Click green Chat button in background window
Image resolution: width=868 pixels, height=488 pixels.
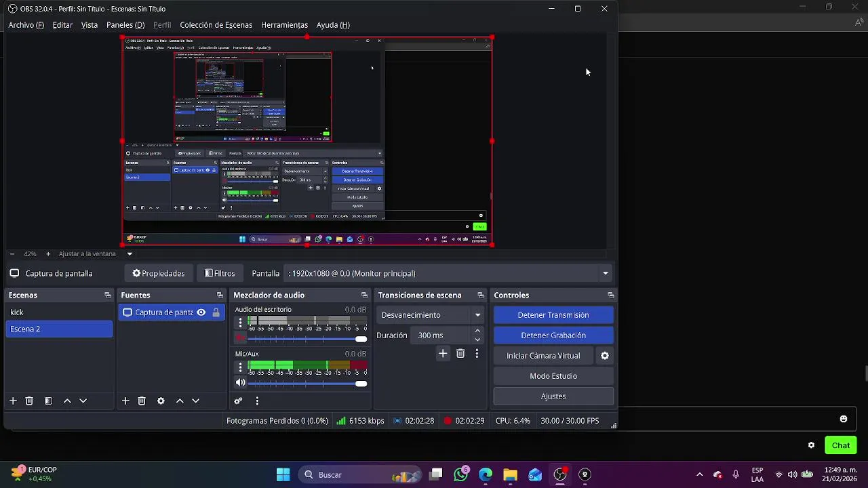(x=841, y=445)
